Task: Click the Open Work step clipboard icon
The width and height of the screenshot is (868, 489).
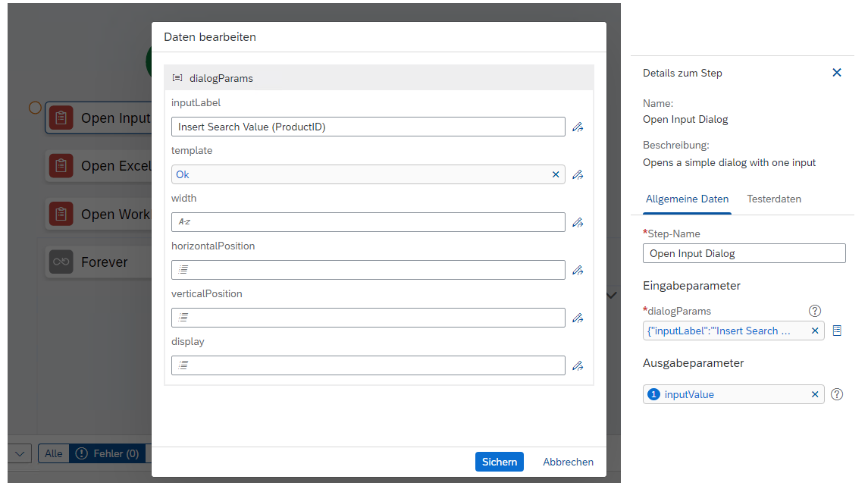Action: tap(61, 214)
